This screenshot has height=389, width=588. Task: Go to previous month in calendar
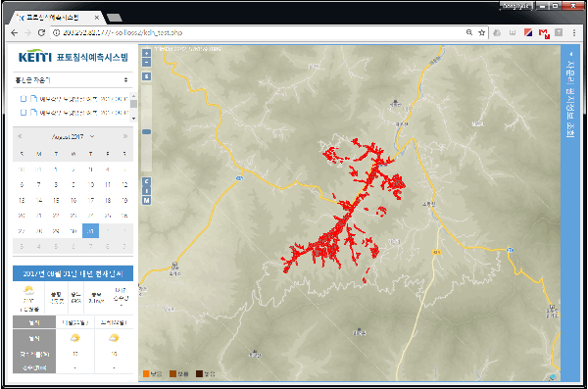click(20, 136)
